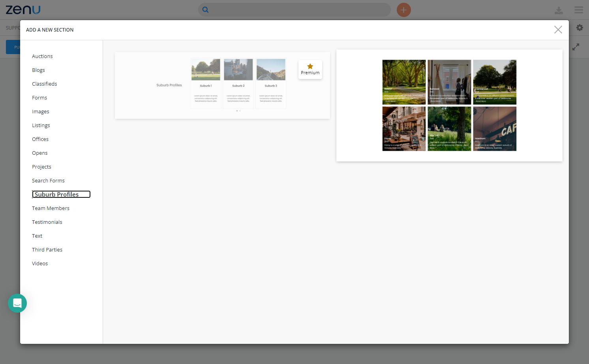Select the Suburb Profiles category

click(x=61, y=194)
